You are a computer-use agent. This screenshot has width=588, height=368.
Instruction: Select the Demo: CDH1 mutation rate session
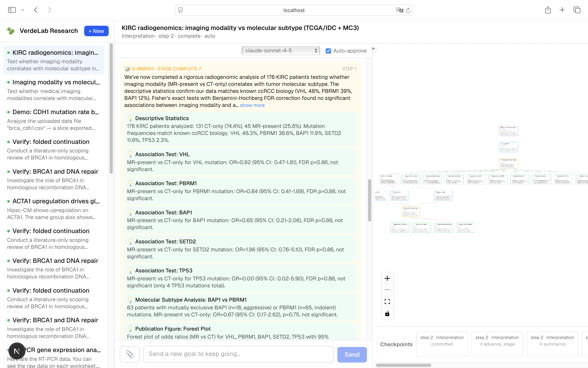[x=54, y=120]
